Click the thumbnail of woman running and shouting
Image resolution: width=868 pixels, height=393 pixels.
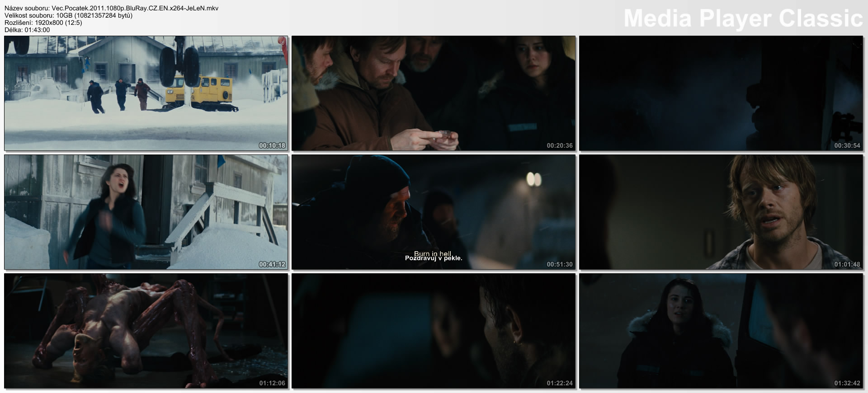[x=146, y=212]
